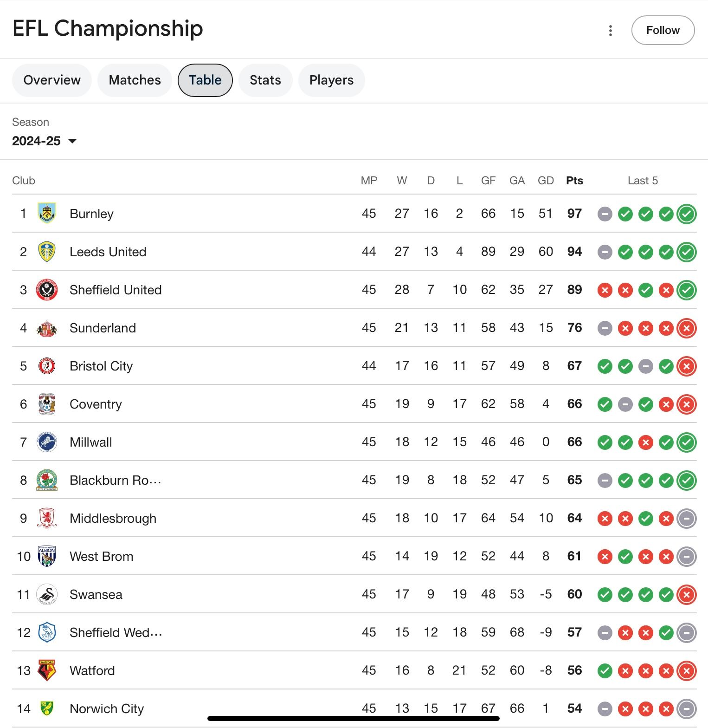Click the Burnley club crest

click(x=47, y=213)
